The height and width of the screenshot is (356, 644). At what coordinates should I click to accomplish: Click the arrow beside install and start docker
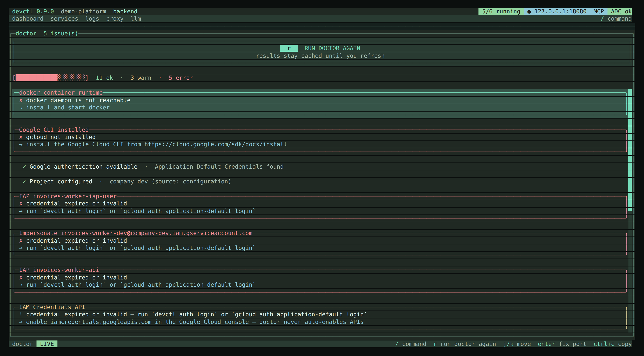pyautogui.click(x=21, y=108)
